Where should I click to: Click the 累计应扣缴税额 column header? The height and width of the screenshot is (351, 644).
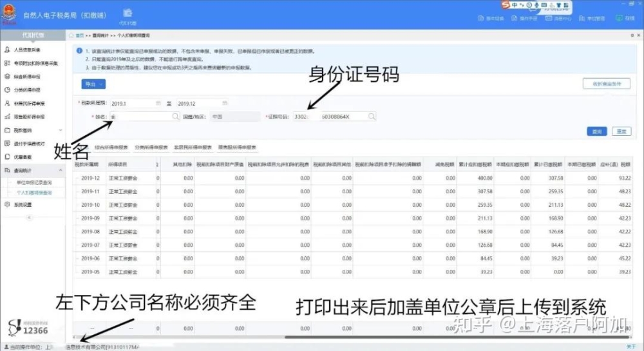(x=475, y=165)
